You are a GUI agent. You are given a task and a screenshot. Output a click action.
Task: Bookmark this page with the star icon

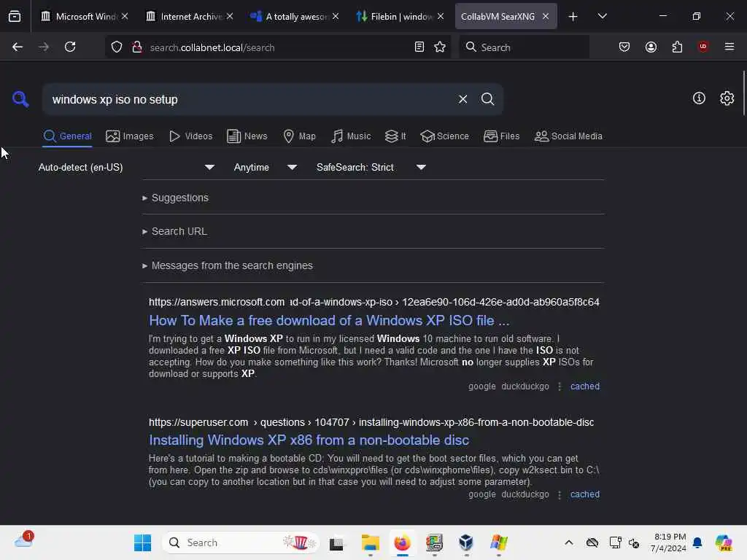[440, 47]
